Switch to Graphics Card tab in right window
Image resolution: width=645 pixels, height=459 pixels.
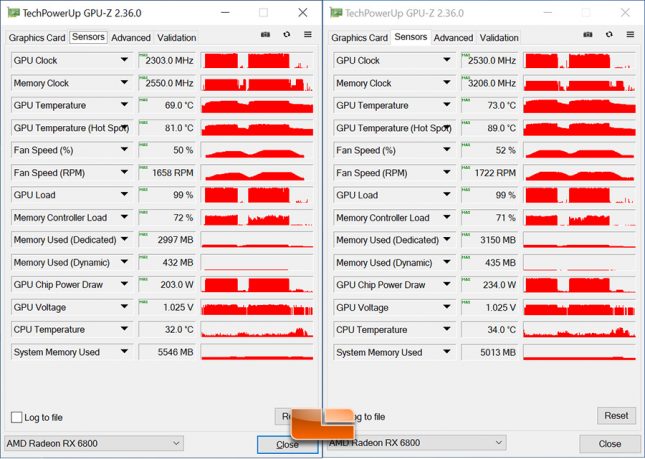click(360, 37)
